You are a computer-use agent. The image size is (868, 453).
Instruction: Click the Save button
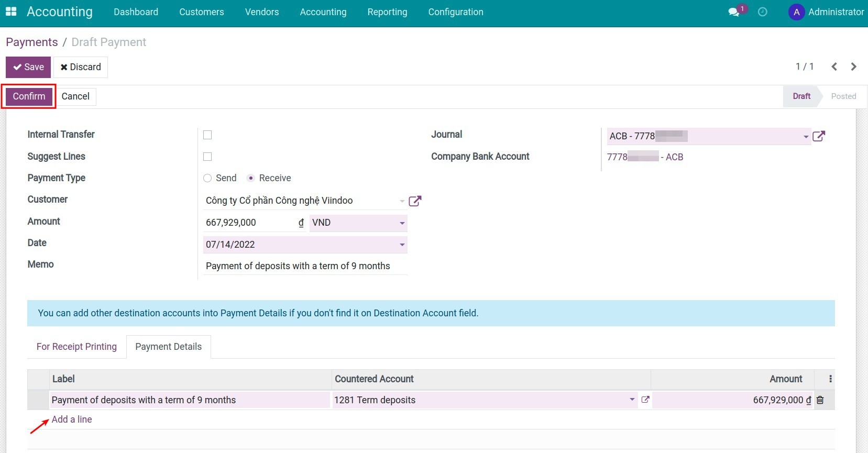tap(28, 67)
